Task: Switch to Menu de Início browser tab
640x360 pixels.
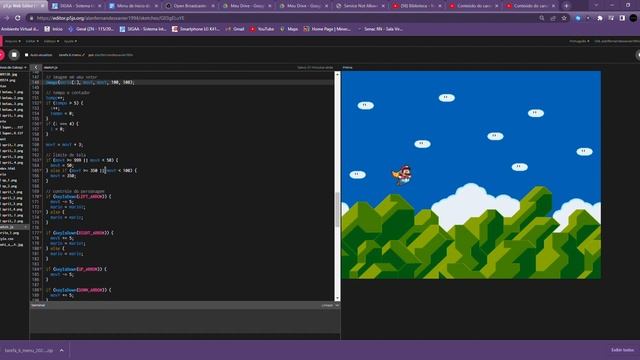Action: pyautogui.click(x=133, y=6)
